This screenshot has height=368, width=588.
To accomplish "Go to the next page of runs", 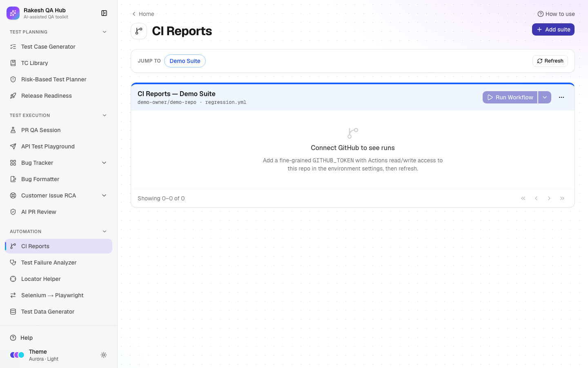I will coord(549,198).
